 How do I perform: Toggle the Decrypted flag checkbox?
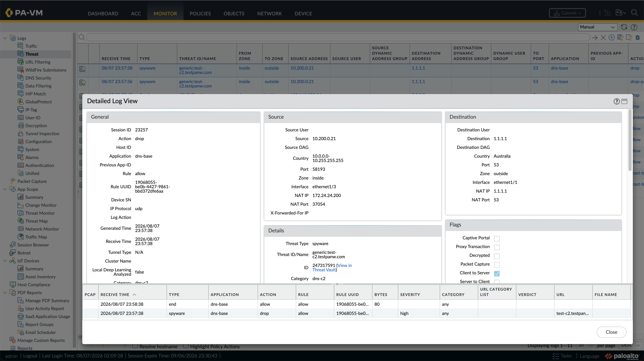click(497, 256)
